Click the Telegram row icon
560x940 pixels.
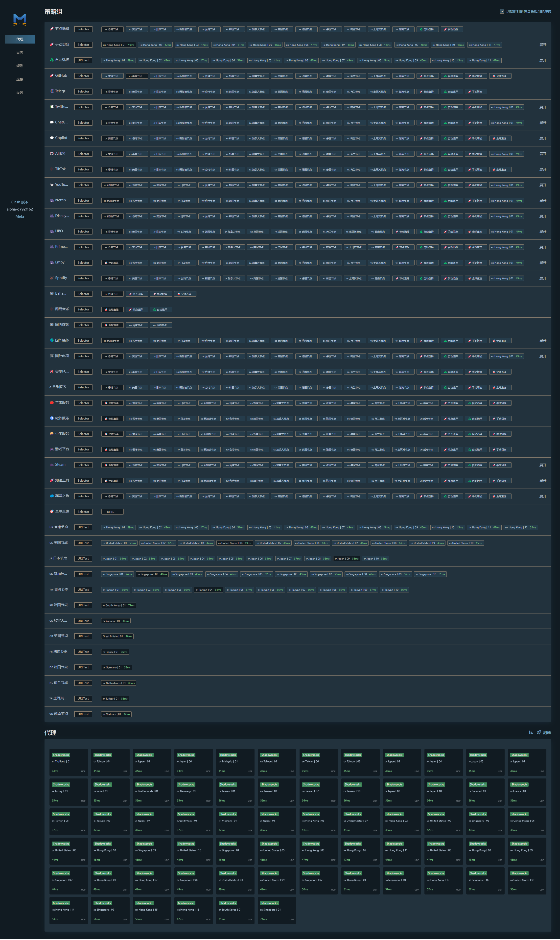[x=52, y=91]
